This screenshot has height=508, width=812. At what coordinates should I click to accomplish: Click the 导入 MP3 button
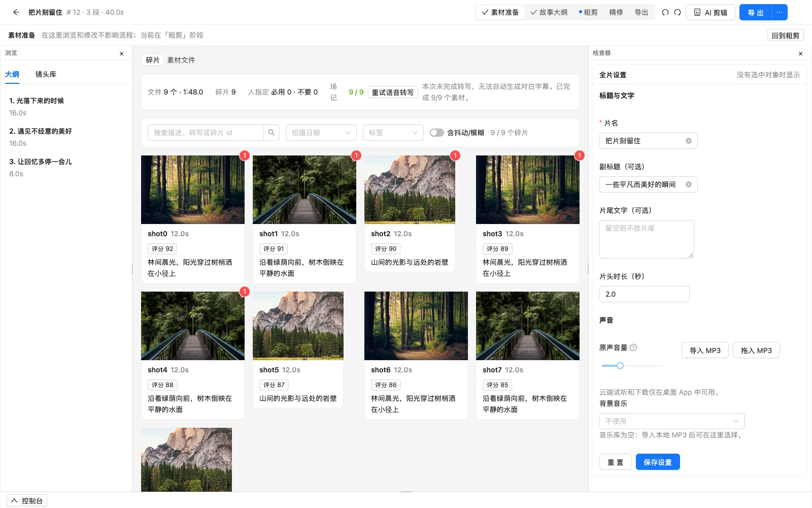coord(705,351)
